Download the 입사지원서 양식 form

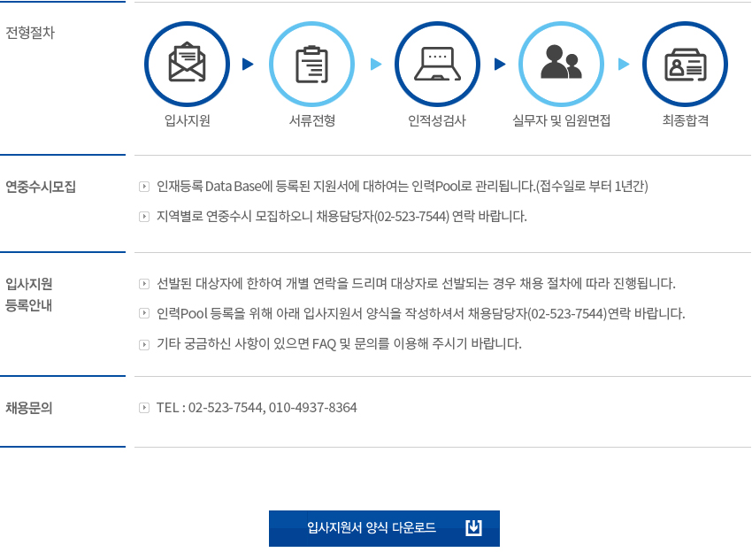[384, 528]
